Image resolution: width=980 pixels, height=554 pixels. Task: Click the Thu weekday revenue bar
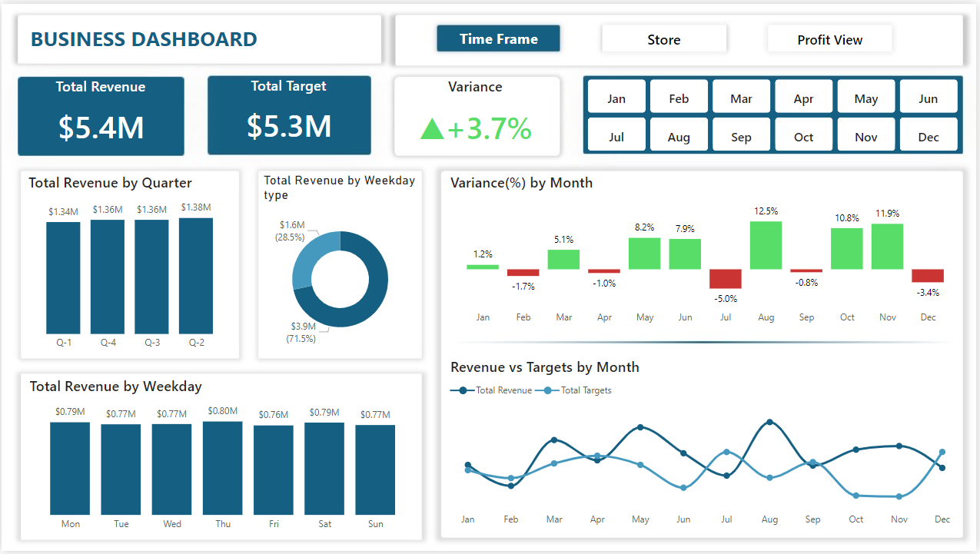click(x=222, y=467)
